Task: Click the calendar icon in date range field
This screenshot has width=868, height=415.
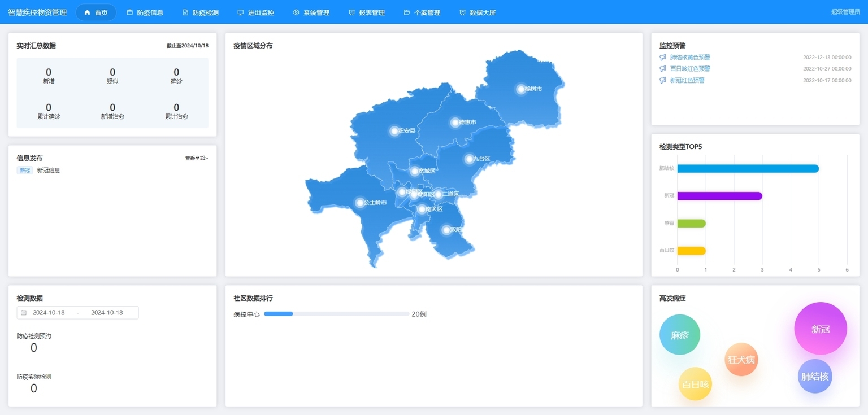Action: point(24,313)
